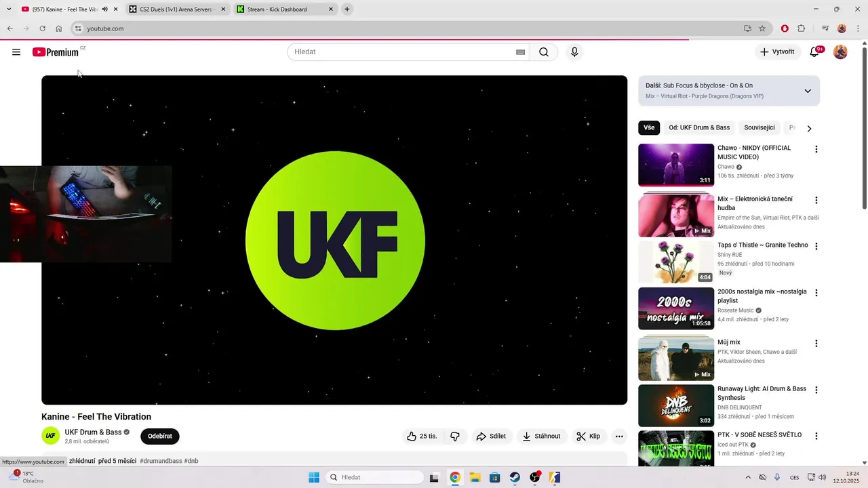Close the Kick Dashboard tab
Image resolution: width=868 pixels, height=488 pixels.
click(x=331, y=9)
